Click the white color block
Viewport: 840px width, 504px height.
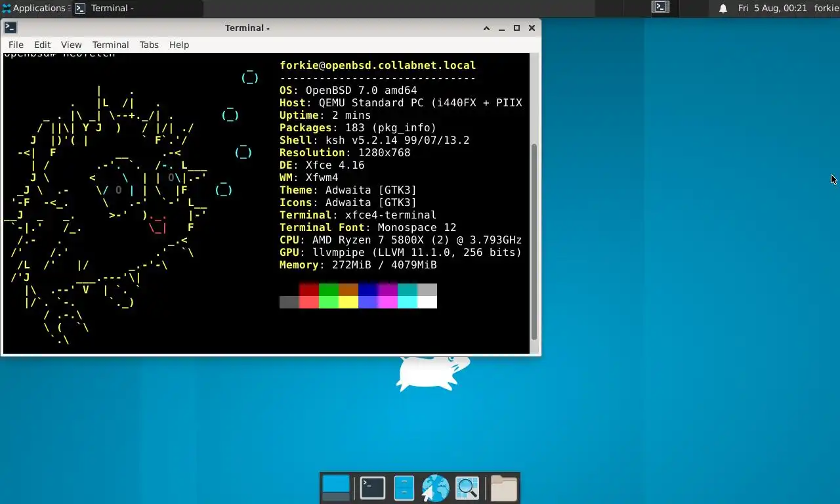point(427,302)
